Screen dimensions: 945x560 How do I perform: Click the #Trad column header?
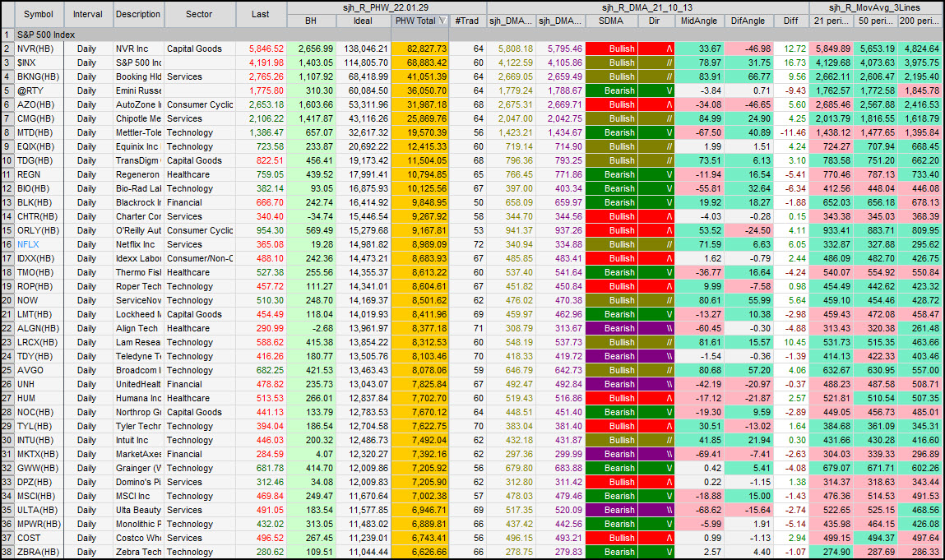pyautogui.click(x=467, y=21)
